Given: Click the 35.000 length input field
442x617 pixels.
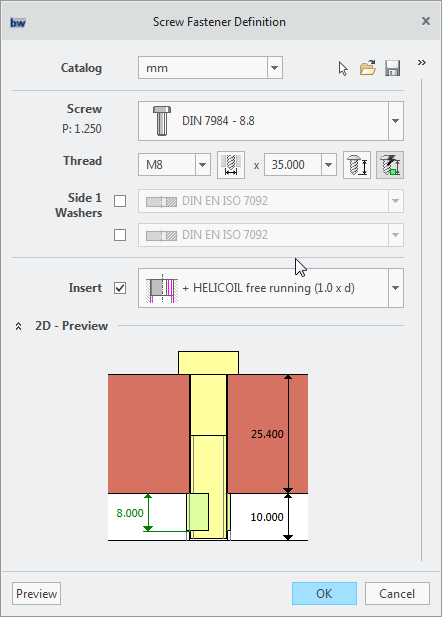Looking at the screenshot, I should pos(293,164).
